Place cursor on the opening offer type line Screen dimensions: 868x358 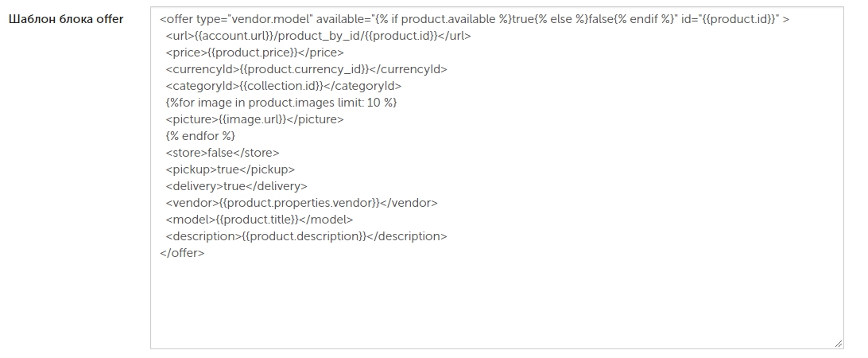[475, 19]
